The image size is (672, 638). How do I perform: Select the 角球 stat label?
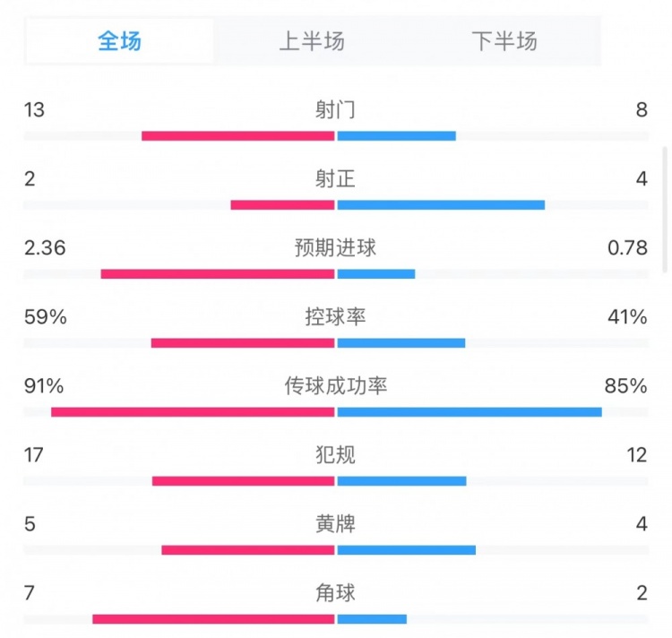click(336, 593)
